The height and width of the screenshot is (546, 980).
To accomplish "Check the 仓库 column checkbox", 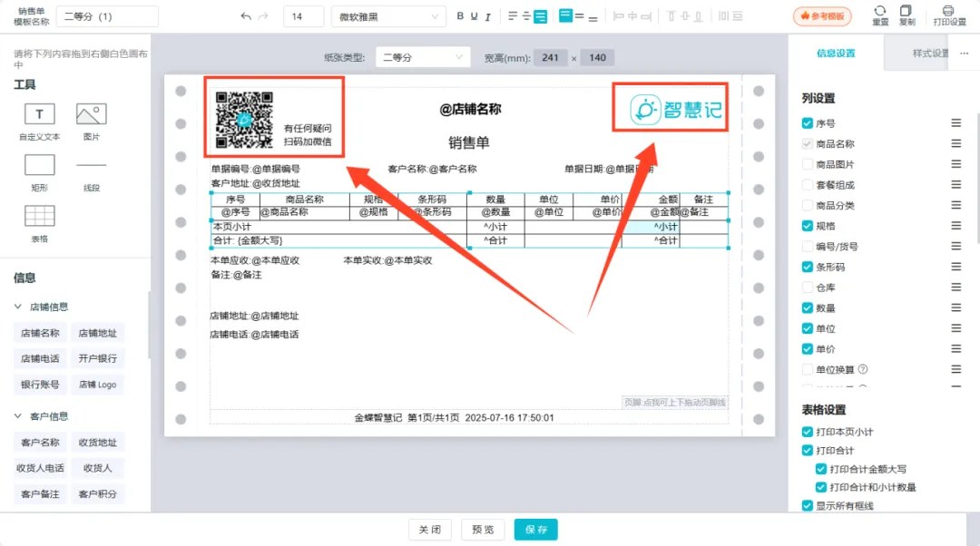I will click(x=808, y=288).
